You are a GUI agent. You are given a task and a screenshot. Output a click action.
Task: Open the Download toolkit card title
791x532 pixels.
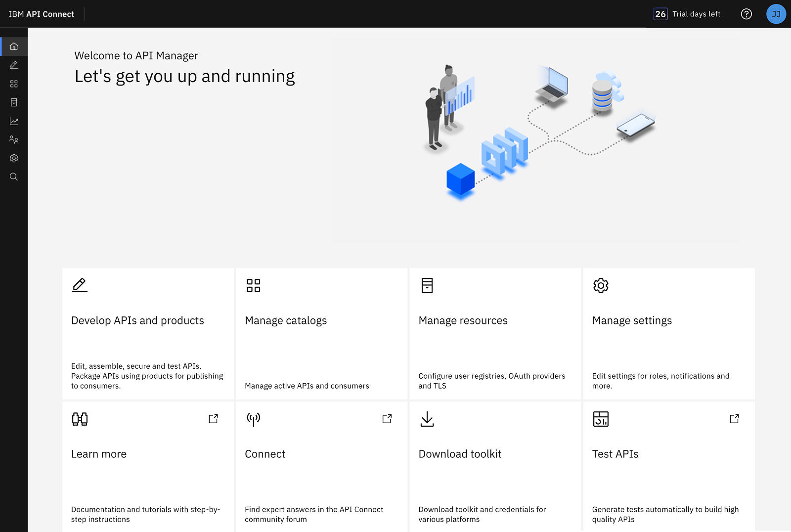(x=460, y=454)
